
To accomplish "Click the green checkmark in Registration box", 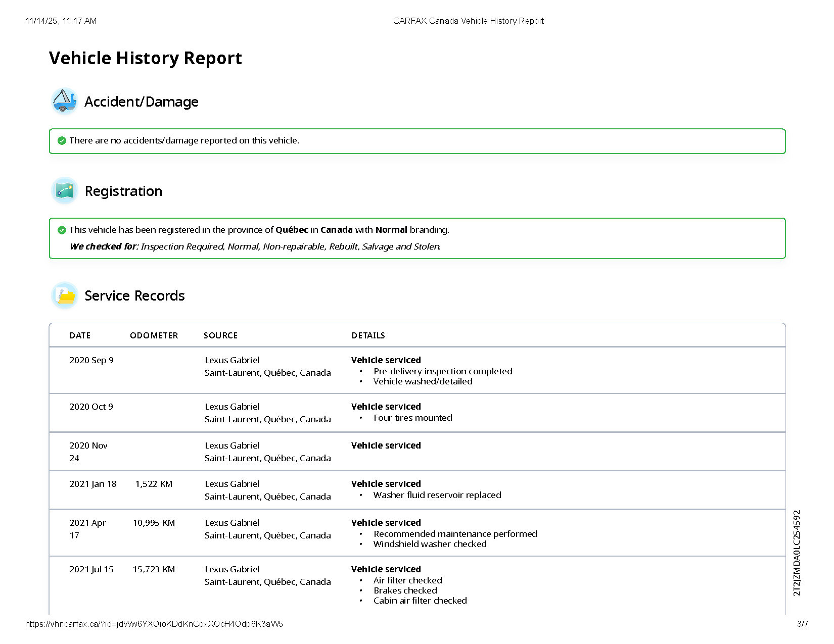I will 62,230.
